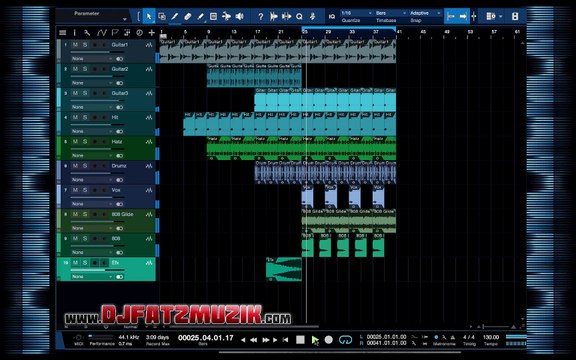The width and height of the screenshot is (576, 360).
Task: Select the Range tool
Action: pos(162,16)
